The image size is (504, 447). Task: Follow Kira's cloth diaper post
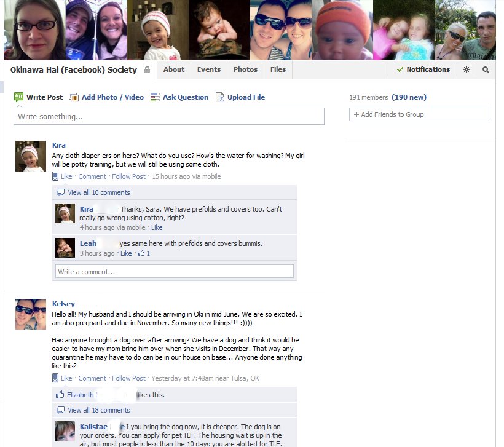coord(128,176)
